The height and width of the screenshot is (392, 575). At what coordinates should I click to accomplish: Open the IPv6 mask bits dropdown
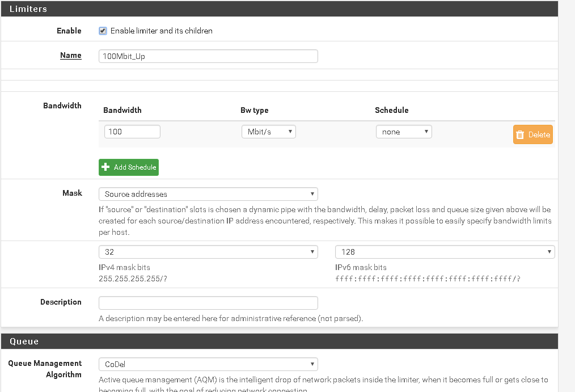[445, 252]
